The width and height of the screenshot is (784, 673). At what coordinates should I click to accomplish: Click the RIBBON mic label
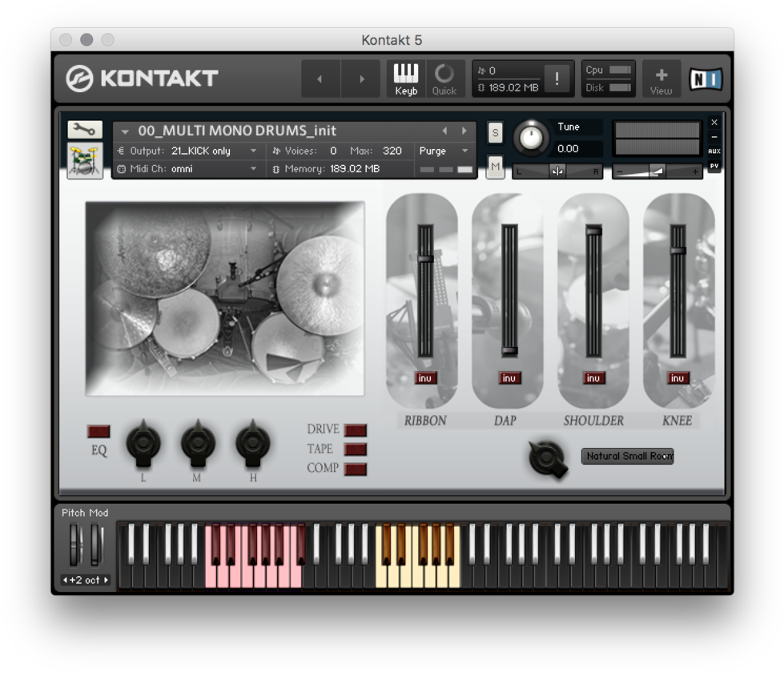(425, 421)
